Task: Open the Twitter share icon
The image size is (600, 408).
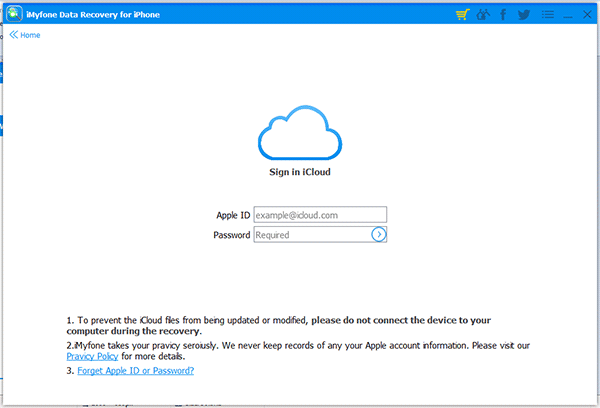Action: (x=524, y=15)
